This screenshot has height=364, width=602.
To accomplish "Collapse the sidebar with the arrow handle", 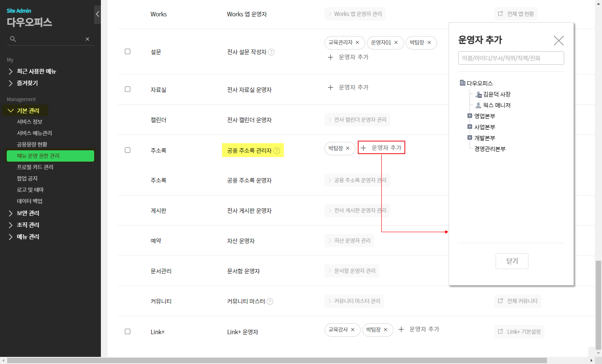I will coord(97,14).
